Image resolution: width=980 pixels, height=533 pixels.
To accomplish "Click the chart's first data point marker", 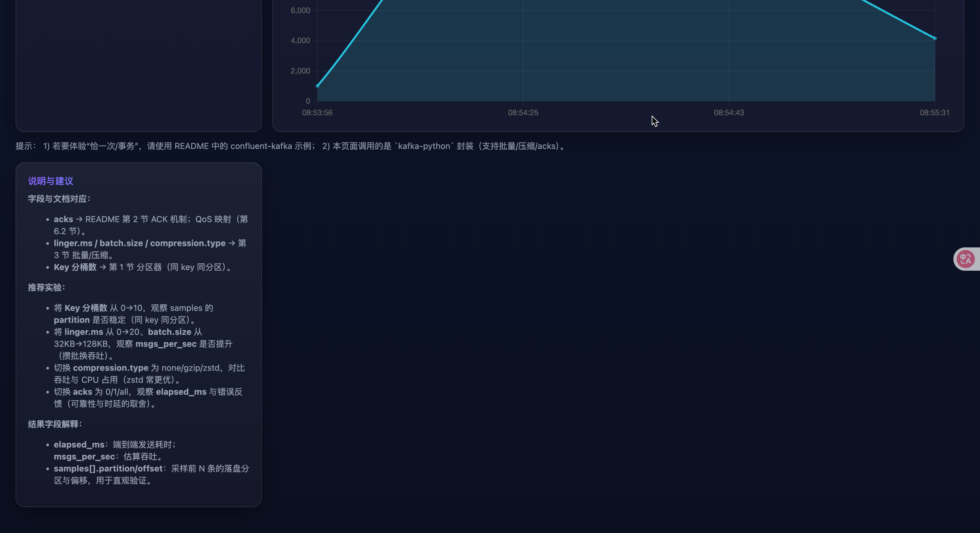I will pos(317,86).
